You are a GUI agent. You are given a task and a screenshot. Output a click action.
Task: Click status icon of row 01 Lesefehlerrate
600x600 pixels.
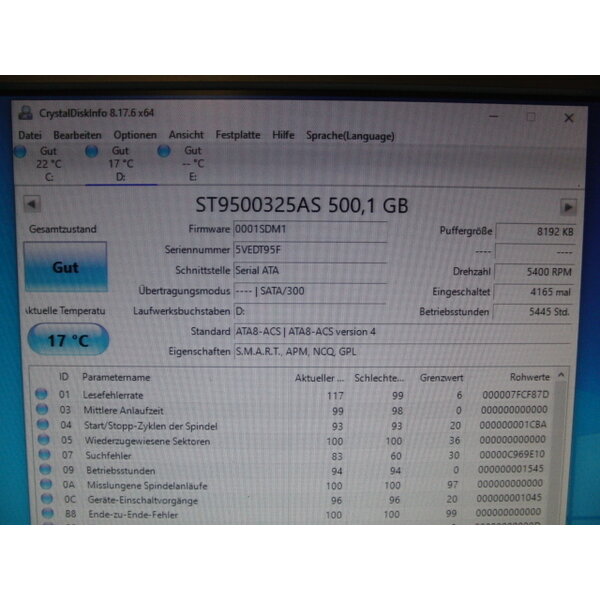pyautogui.click(x=41, y=394)
